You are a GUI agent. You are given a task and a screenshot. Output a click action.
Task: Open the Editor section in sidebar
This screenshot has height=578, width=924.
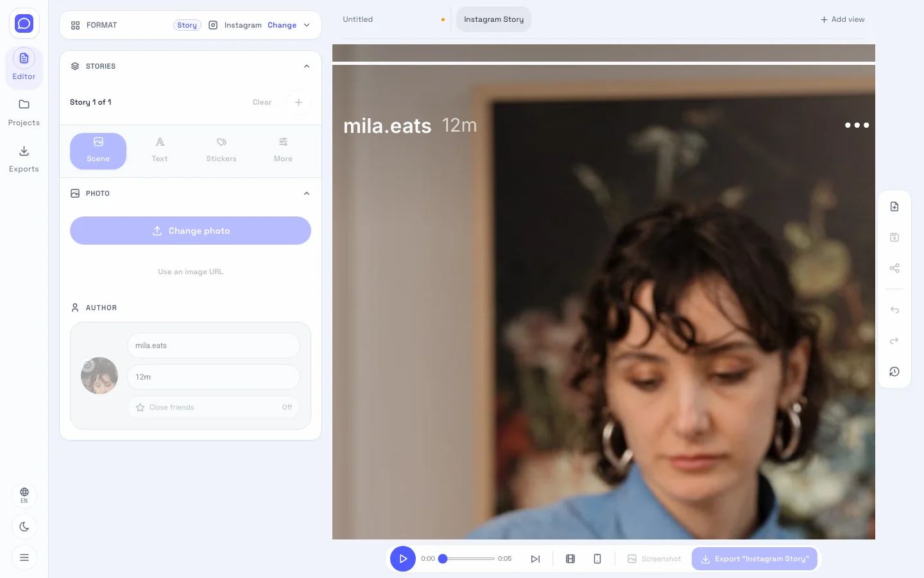coord(24,66)
